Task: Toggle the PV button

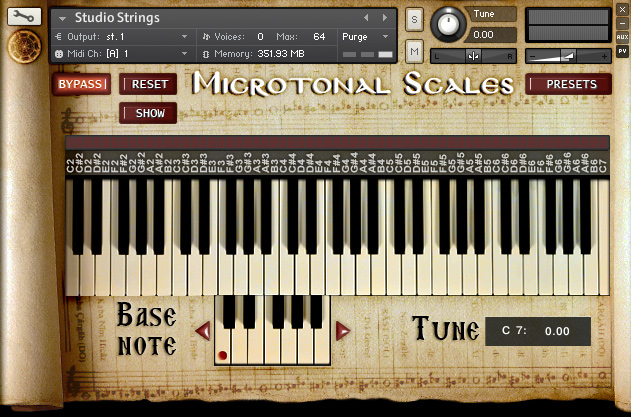Action: click(x=622, y=51)
